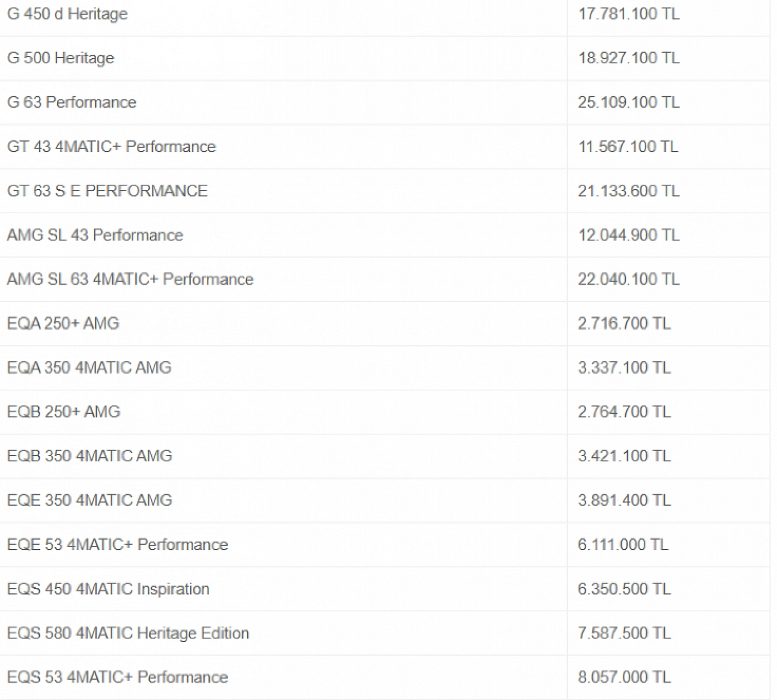777x700 pixels.
Task: Select EQS 580 4MATIC Heritage Edition
Action: pyautogui.click(x=128, y=633)
